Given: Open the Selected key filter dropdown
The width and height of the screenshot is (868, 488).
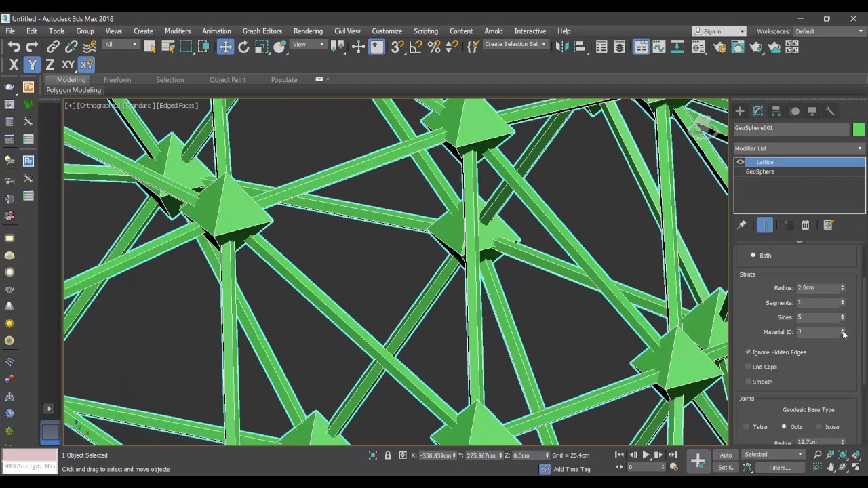Looking at the screenshot, I should pyautogui.click(x=773, y=455).
